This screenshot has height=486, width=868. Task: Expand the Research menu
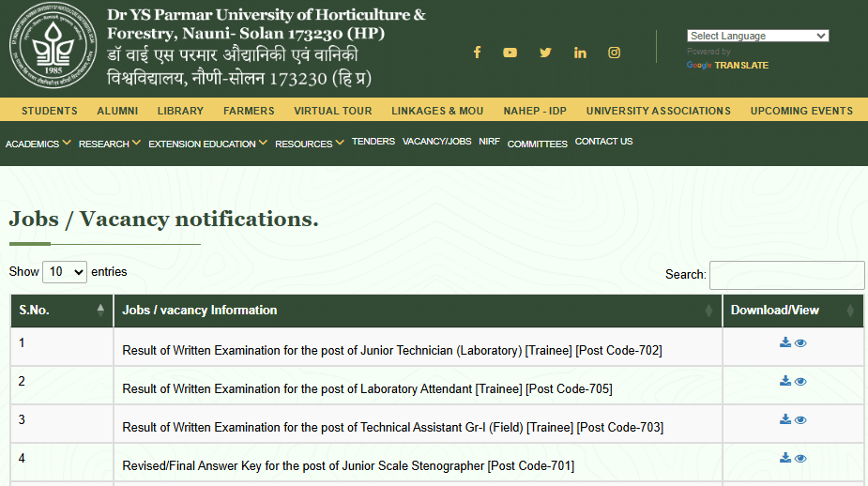click(109, 144)
